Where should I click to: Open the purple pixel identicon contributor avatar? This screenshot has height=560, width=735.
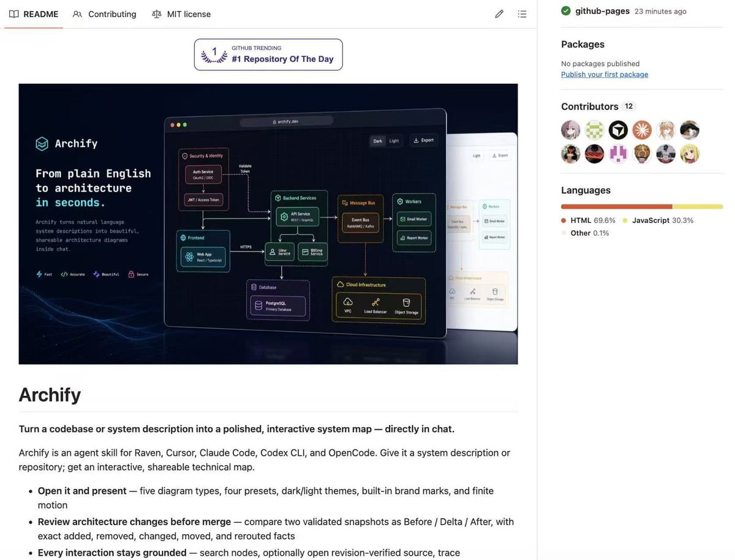[619, 154]
